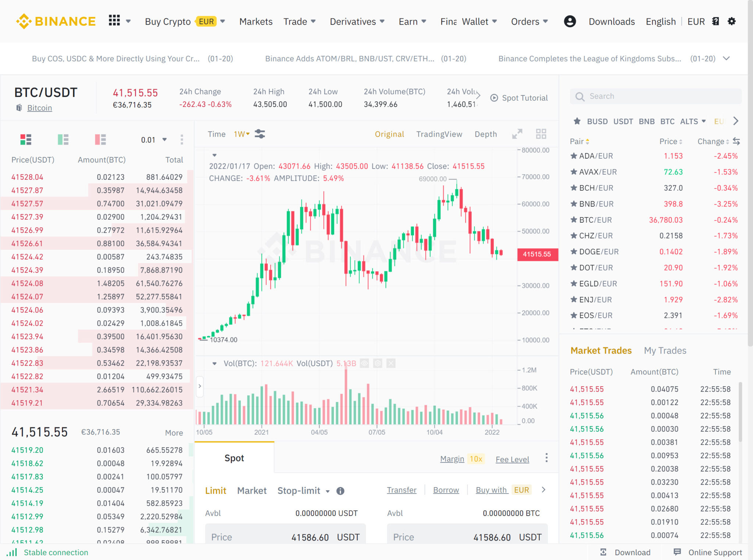Open the apps grid menu icon
753x560 pixels.
[x=114, y=21]
